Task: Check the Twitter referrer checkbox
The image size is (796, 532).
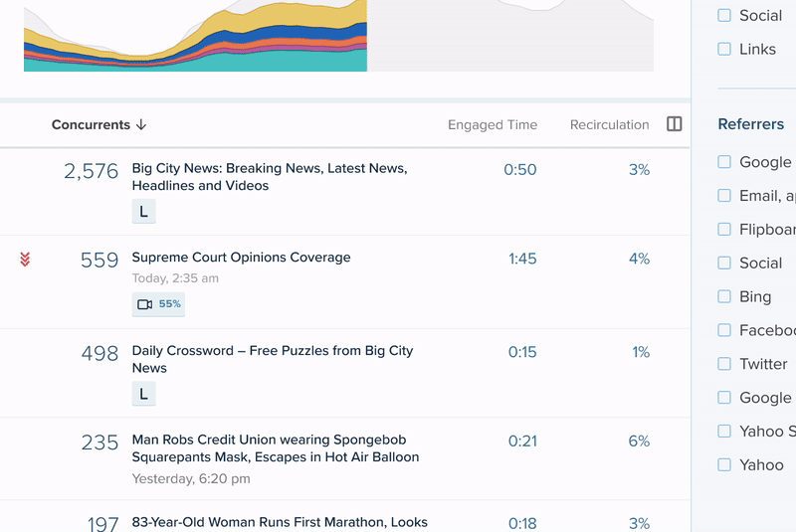Action: tap(724, 364)
